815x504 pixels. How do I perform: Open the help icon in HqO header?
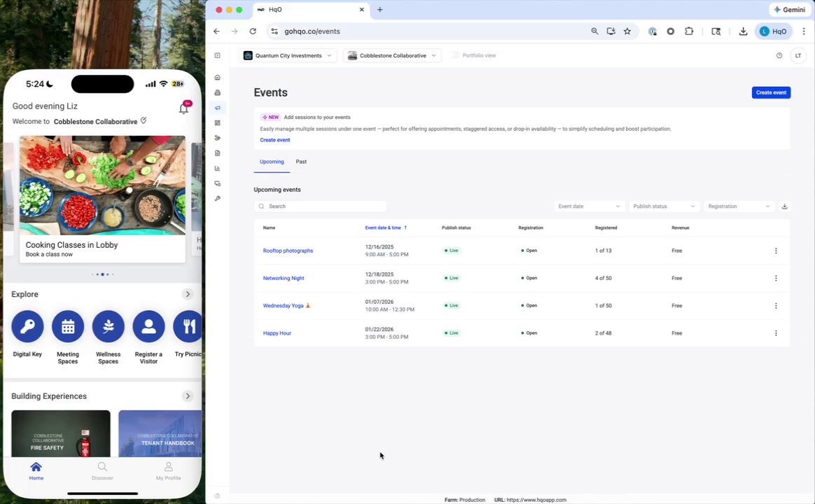pos(779,55)
